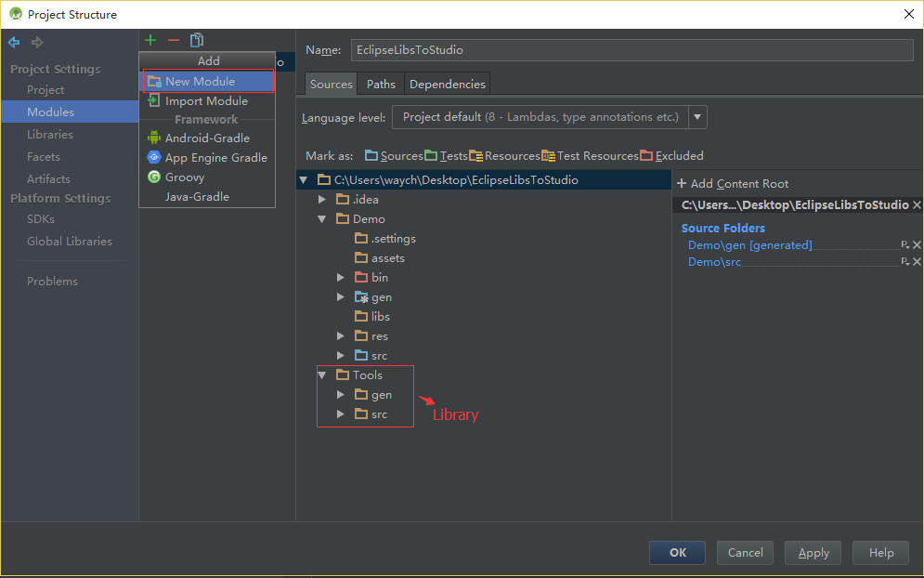The width and height of the screenshot is (924, 578).
Task: Go forward with the right arrow
Action: tap(37, 42)
